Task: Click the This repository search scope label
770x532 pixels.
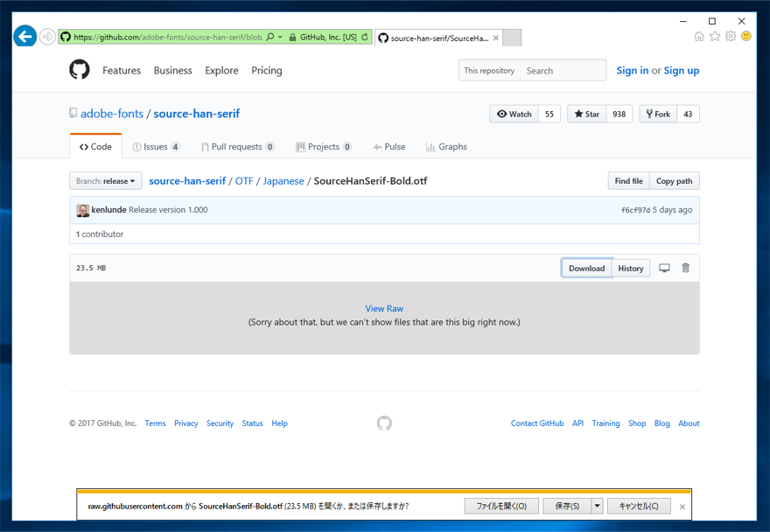Action: tap(489, 70)
